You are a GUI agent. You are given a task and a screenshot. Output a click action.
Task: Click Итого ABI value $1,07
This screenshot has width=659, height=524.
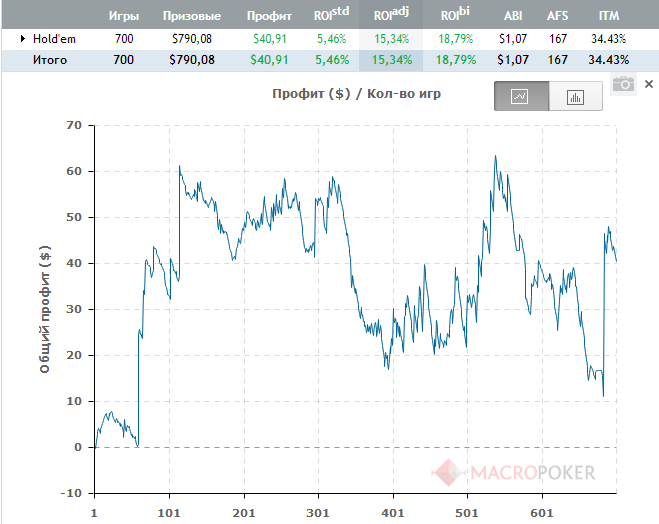click(513, 60)
